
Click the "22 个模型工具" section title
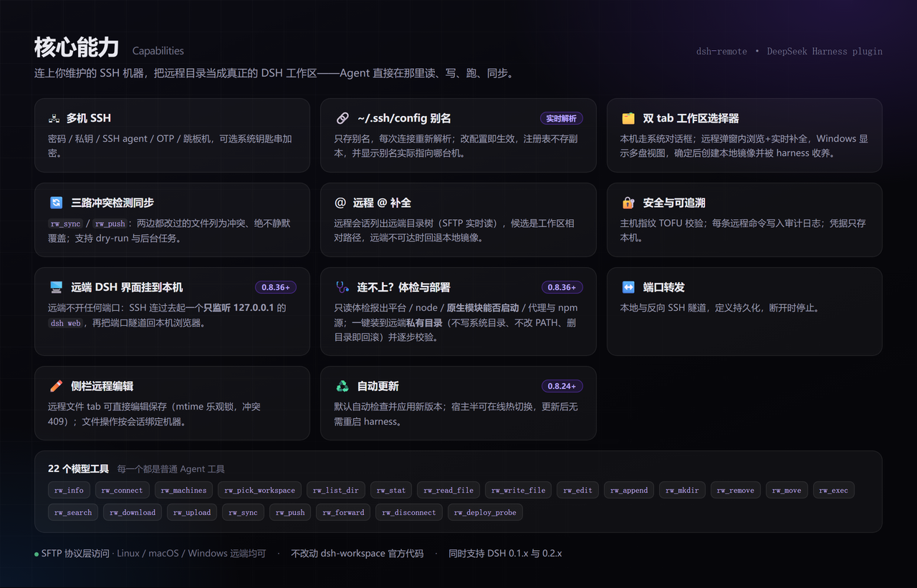click(x=79, y=469)
